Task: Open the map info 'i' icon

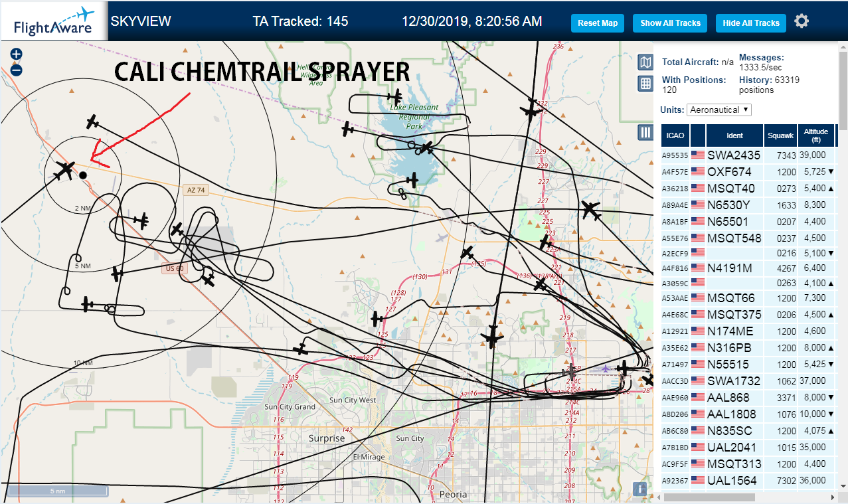Action: pos(639,489)
